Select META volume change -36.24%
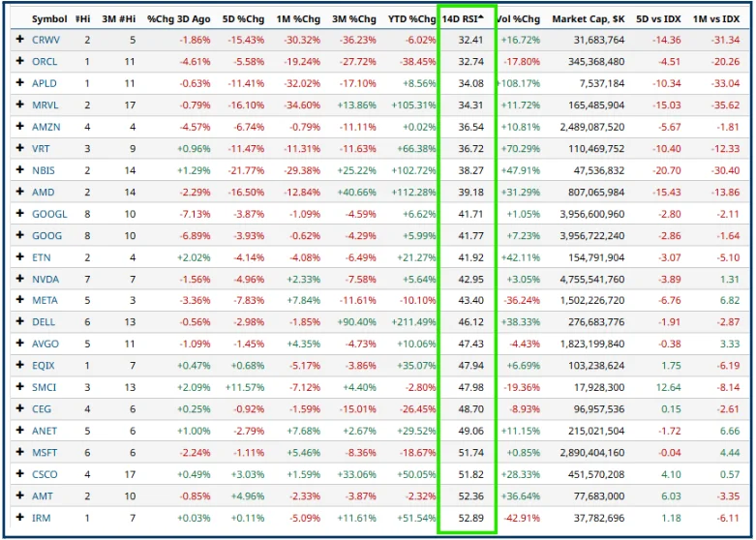This screenshot has height=540, width=756. tap(522, 300)
